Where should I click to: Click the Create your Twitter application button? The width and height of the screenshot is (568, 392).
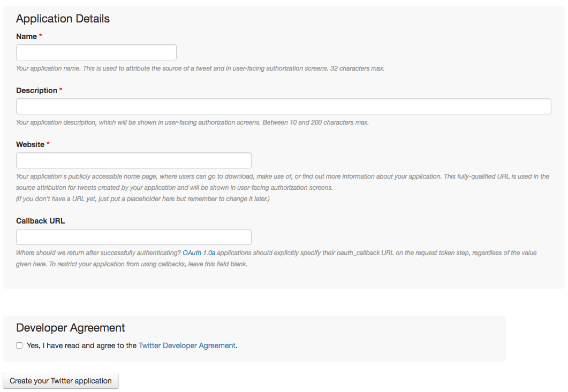point(60,381)
